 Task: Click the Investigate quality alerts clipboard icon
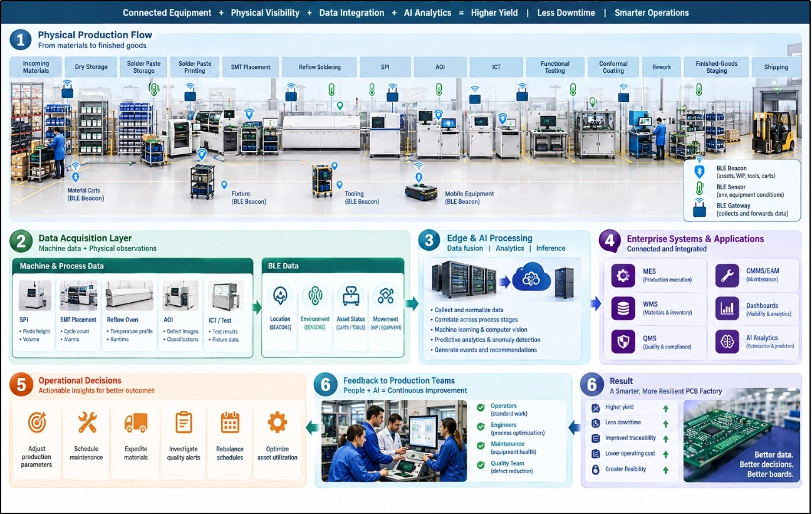(x=184, y=422)
